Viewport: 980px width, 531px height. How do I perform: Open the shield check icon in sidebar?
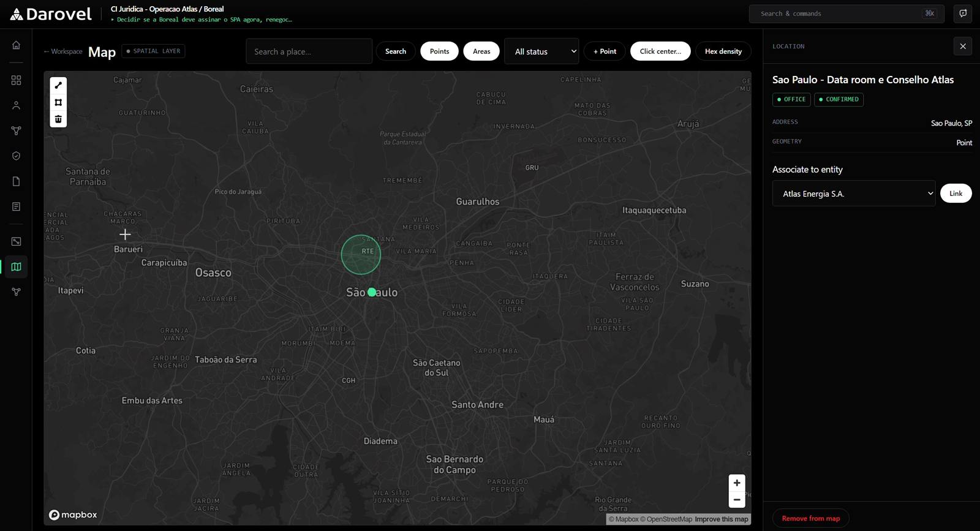16,156
